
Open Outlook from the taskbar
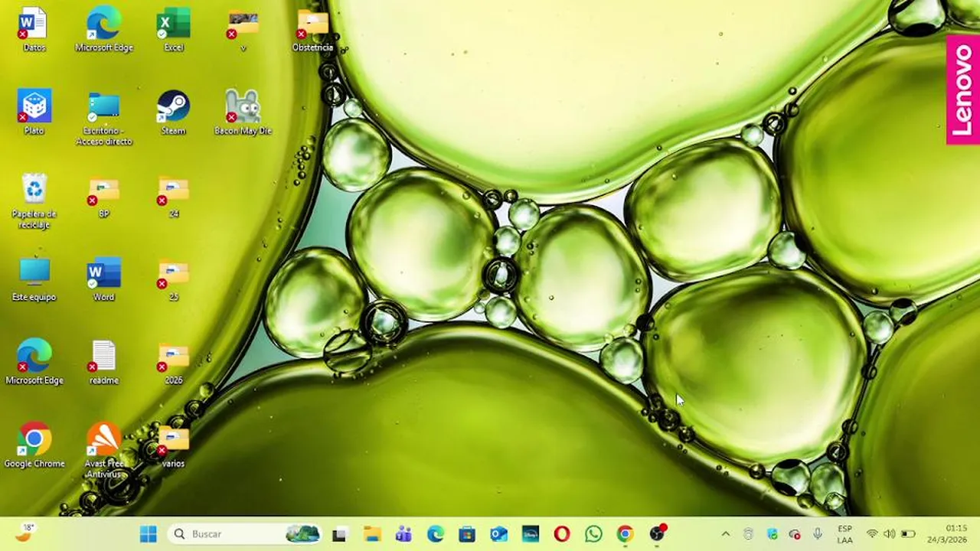pos(498,533)
